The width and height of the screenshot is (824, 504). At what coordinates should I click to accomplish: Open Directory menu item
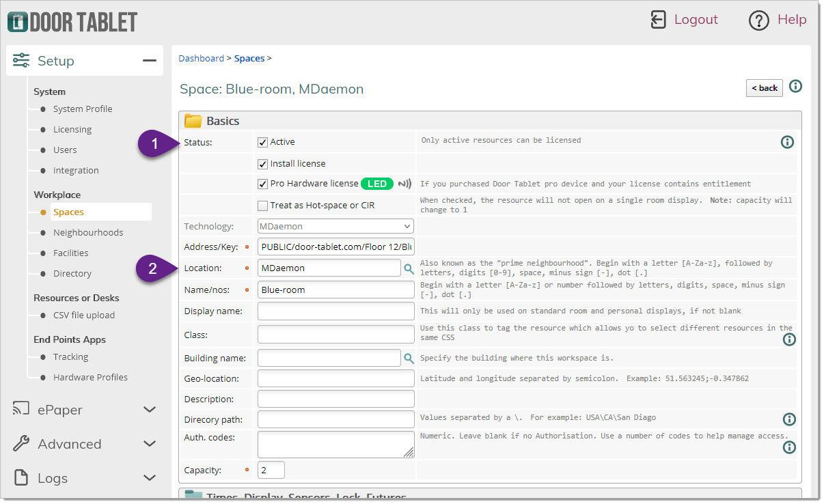tap(72, 273)
